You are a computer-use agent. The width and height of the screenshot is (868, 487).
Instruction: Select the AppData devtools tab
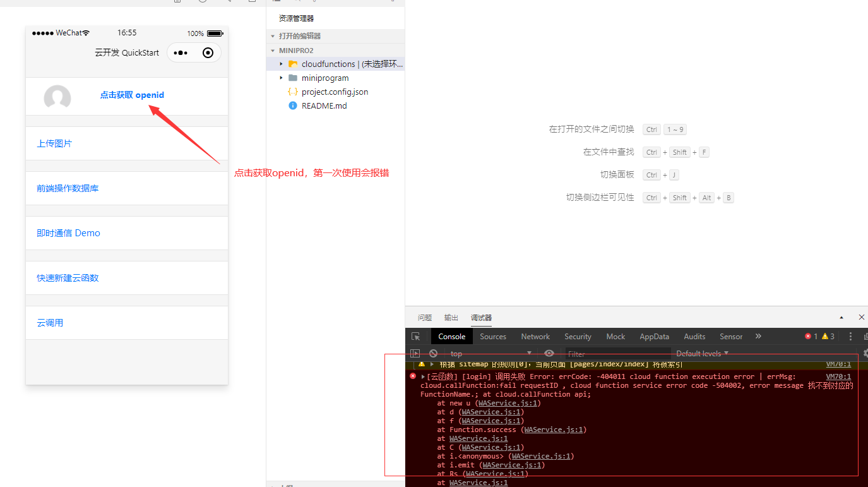coord(654,337)
